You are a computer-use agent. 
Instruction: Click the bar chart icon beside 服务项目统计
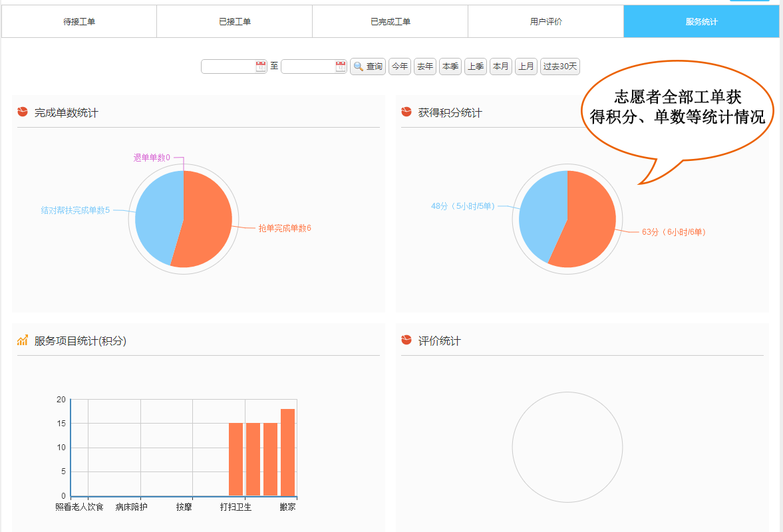23,340
